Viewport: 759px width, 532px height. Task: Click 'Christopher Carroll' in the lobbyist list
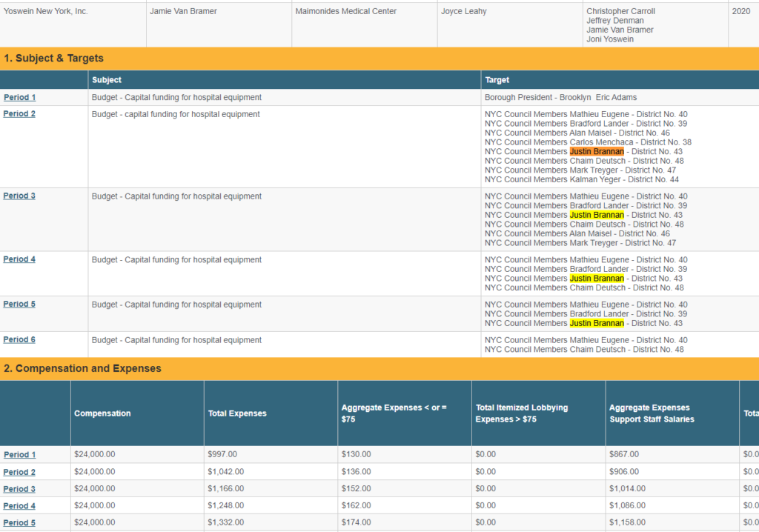click(620, 11)
